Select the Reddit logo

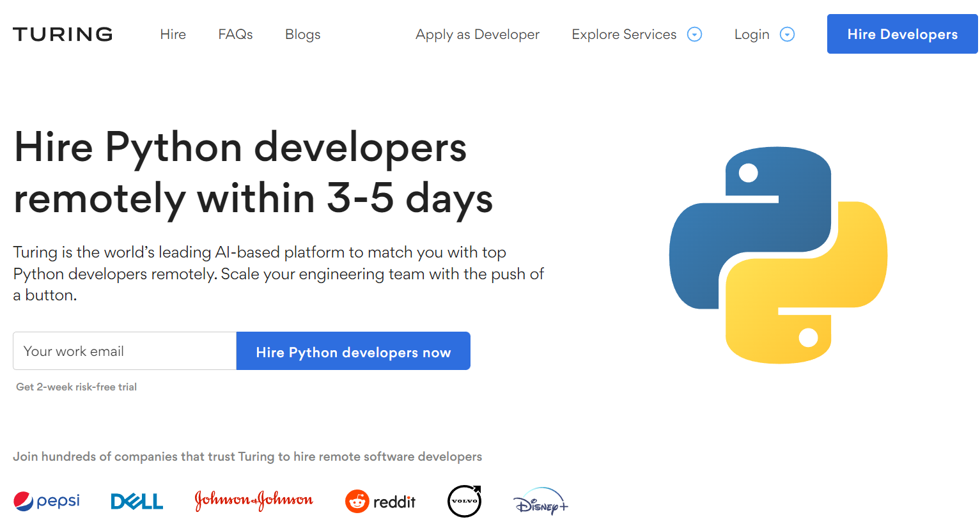380,501
